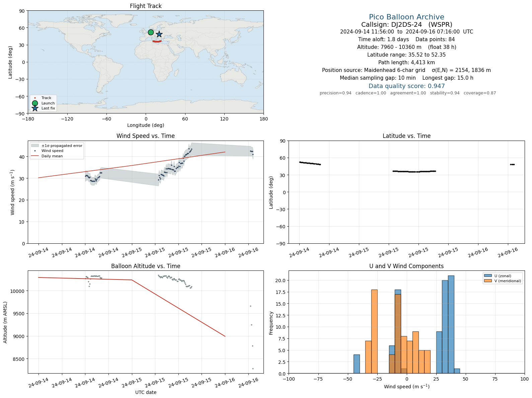Click the blue last-fix star on the map

(159, 34)
